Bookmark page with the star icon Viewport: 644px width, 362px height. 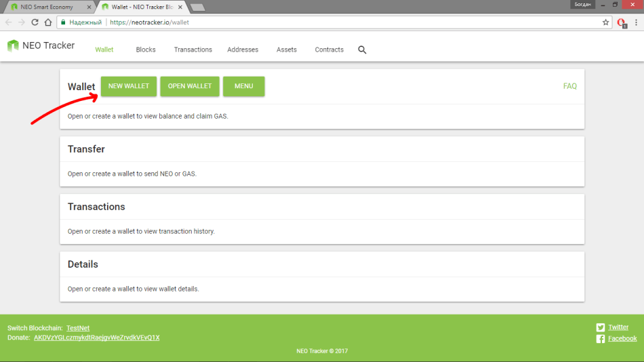[x=605, y=22]
